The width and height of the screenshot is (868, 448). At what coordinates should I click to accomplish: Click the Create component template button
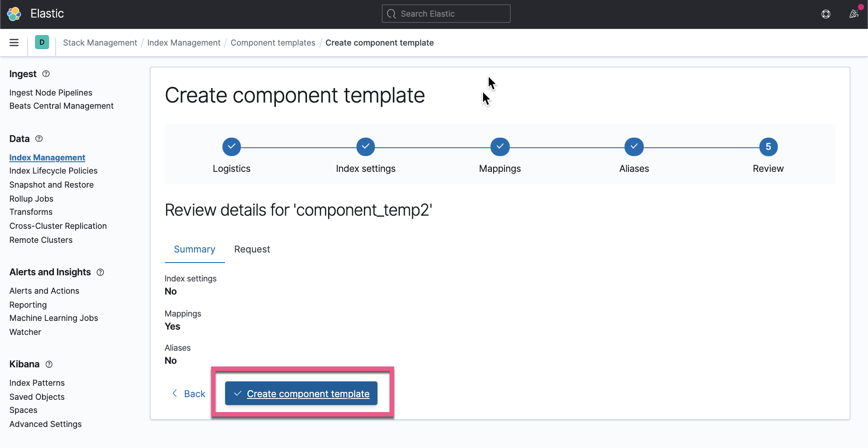point(301,393)
